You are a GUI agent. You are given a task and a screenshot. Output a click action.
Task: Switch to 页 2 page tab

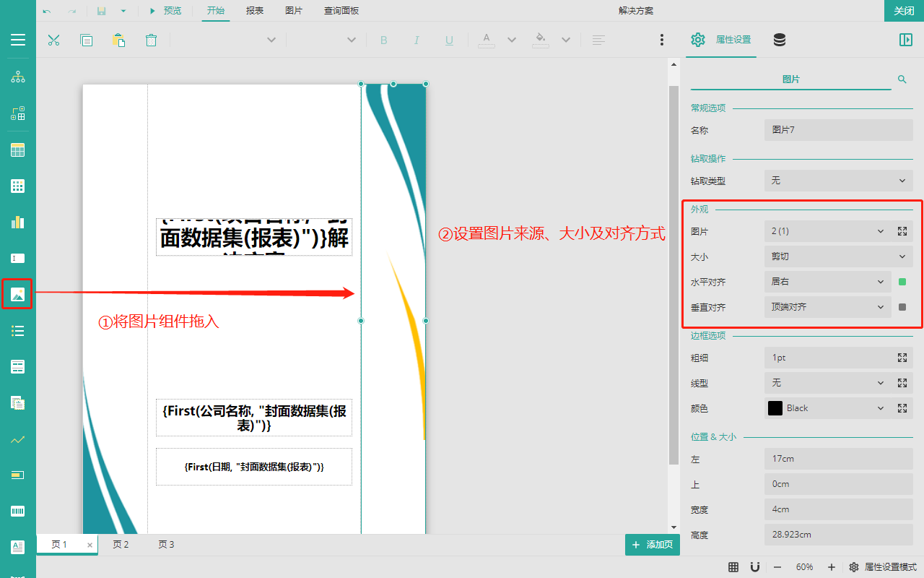pyautogui.click(x=121, y=545)
